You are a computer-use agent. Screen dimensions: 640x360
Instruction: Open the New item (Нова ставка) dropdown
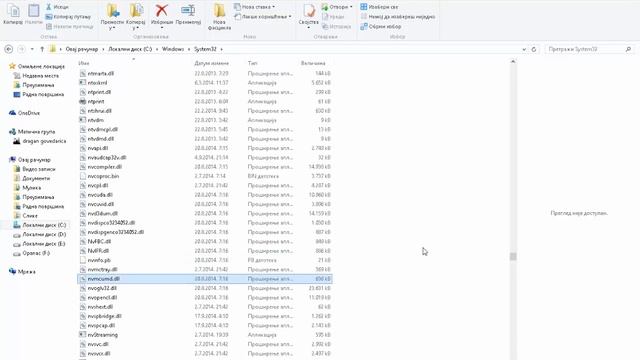click(255, 7)
